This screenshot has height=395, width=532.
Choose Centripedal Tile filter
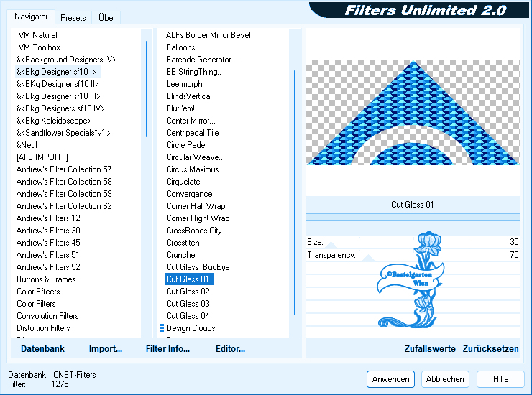193,133
